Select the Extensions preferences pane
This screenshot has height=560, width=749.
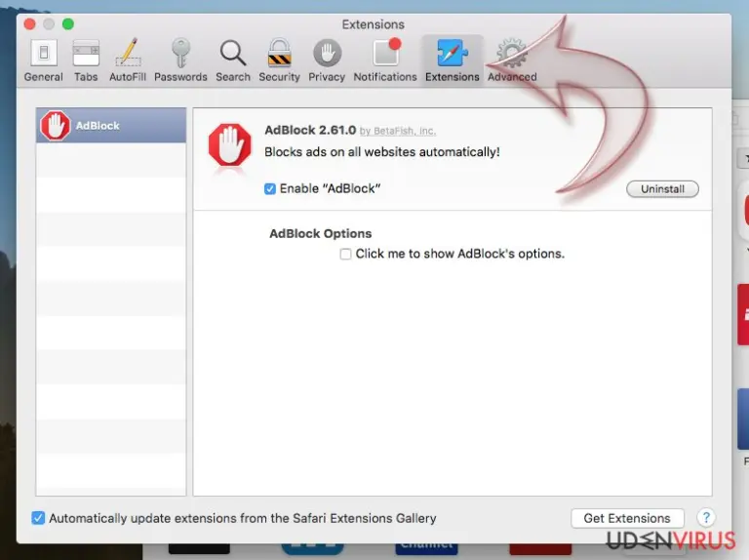(x=452, y=60)
